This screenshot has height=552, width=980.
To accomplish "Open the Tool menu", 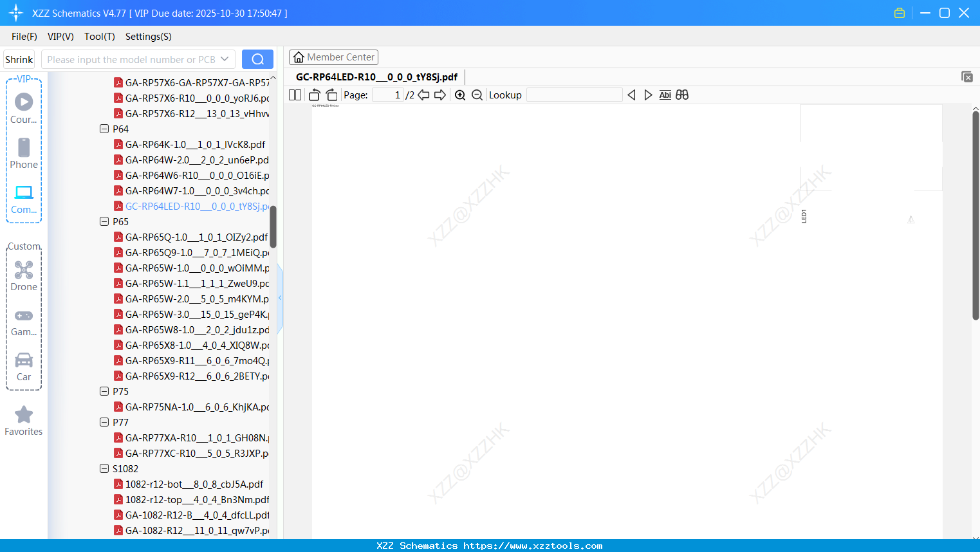I will pyautogui.click(x=100, y=37).
